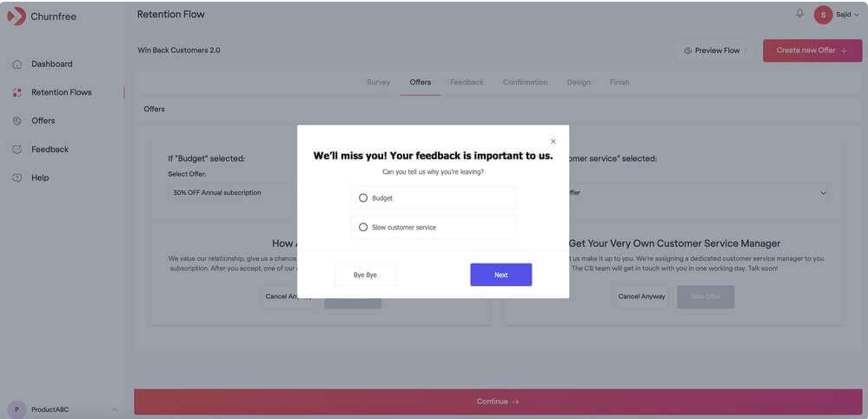Viewport: 868px width, 419px height.
Task: Open the ProductABC product switcher
Action: point(64,409)
